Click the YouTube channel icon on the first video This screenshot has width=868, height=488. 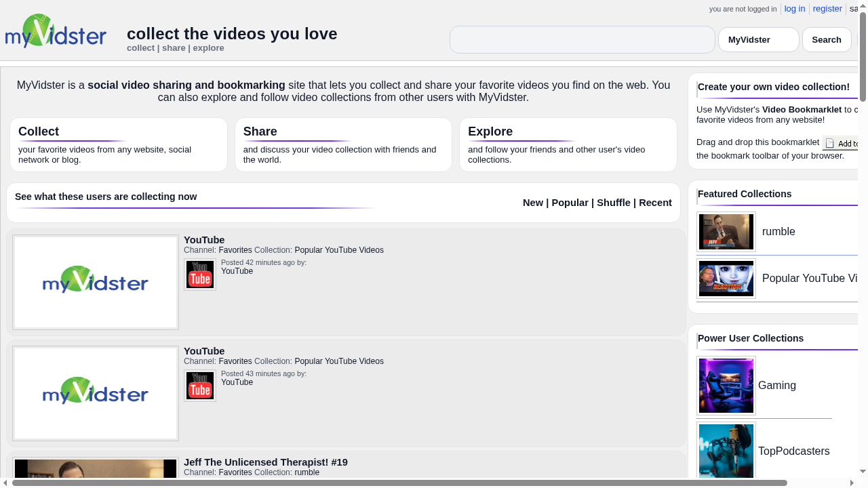coord(199,274)
